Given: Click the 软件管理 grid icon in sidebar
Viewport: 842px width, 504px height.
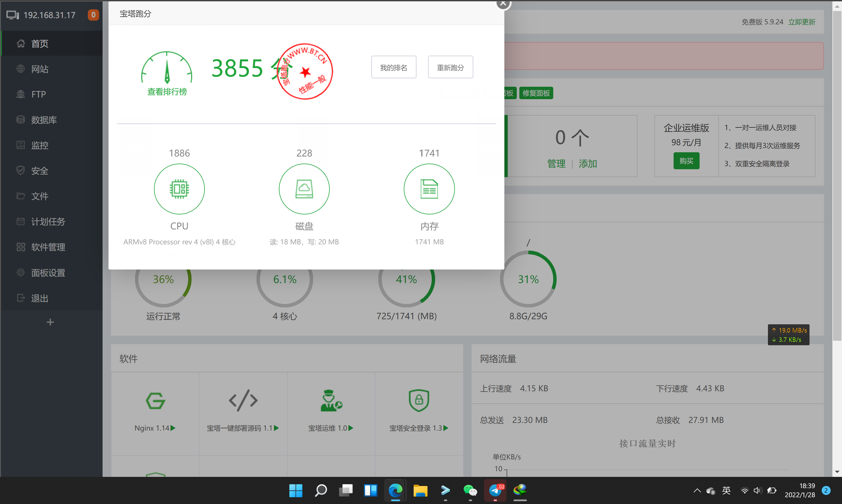Looking at the screenshot, I should tap(21, 247).
